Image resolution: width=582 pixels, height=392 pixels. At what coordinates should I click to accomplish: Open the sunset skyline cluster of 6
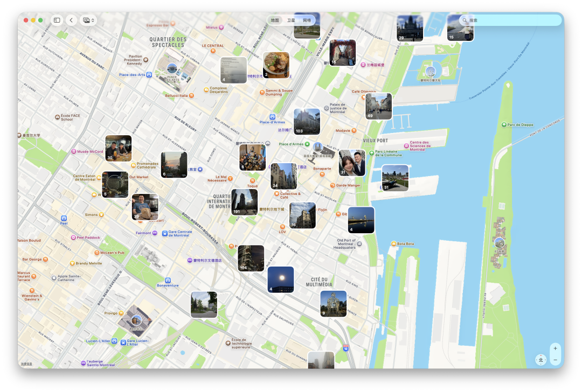click(174, 165)
